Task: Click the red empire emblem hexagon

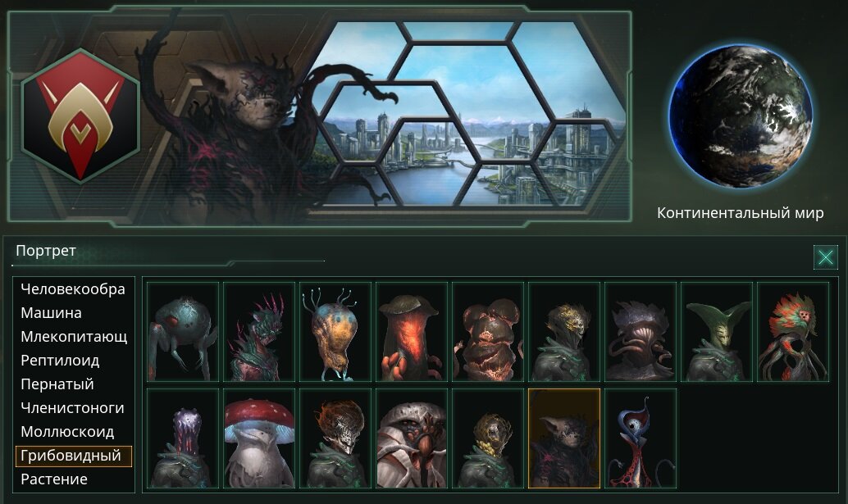Action: [x=80, y=116]
